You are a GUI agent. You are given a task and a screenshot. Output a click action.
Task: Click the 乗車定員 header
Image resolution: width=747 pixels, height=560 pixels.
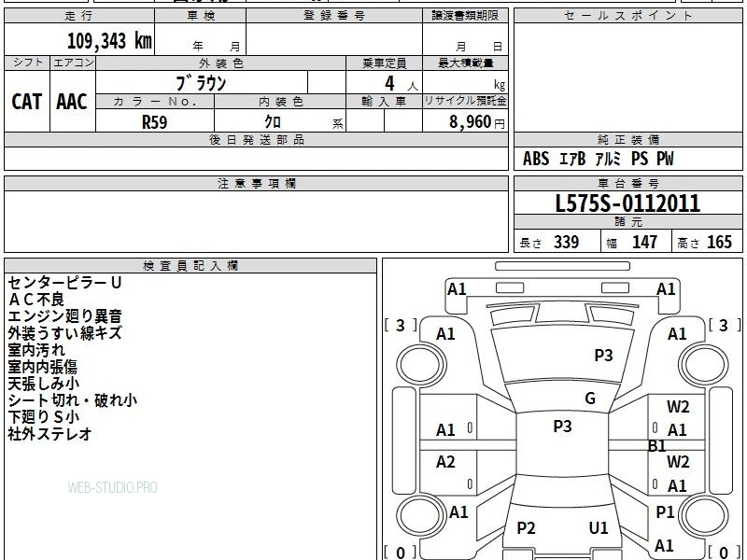point(384,63)
